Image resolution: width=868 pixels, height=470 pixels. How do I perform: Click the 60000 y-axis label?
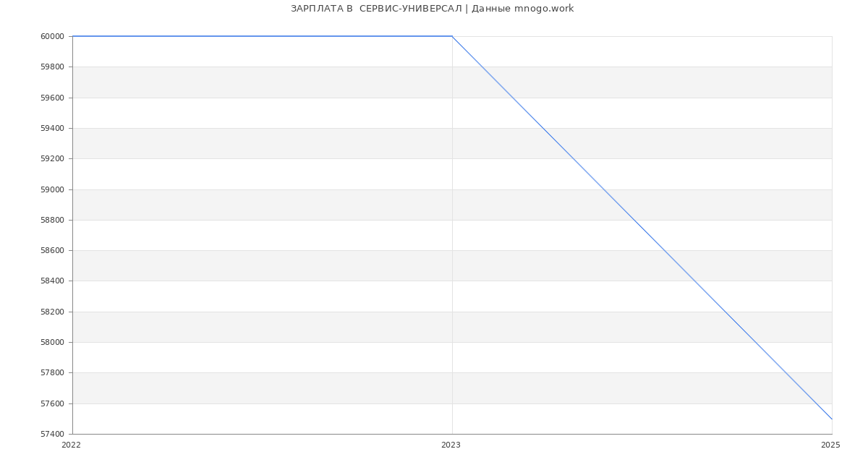tap(52, 37)
